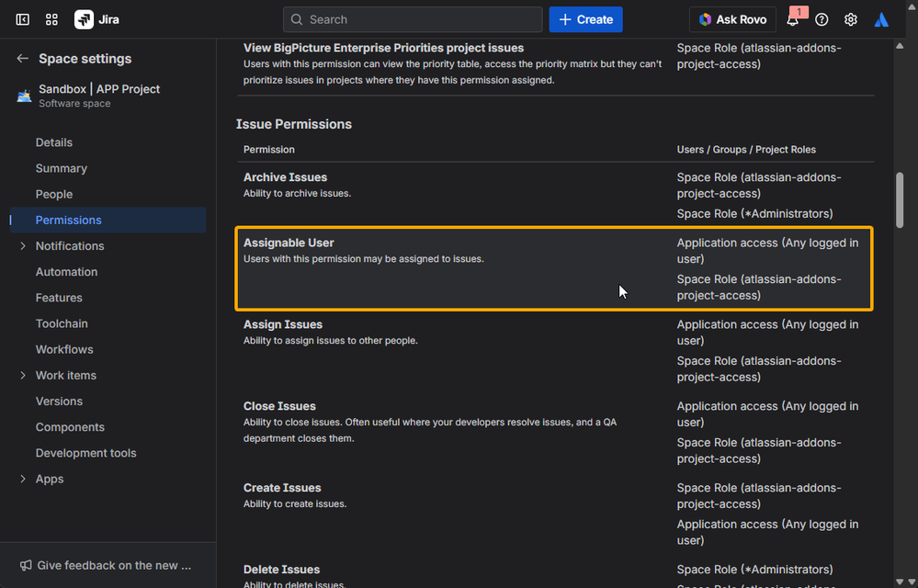Click the feedback megaphone icon
The height and width of the screenshot is (588, 918).
26,565
